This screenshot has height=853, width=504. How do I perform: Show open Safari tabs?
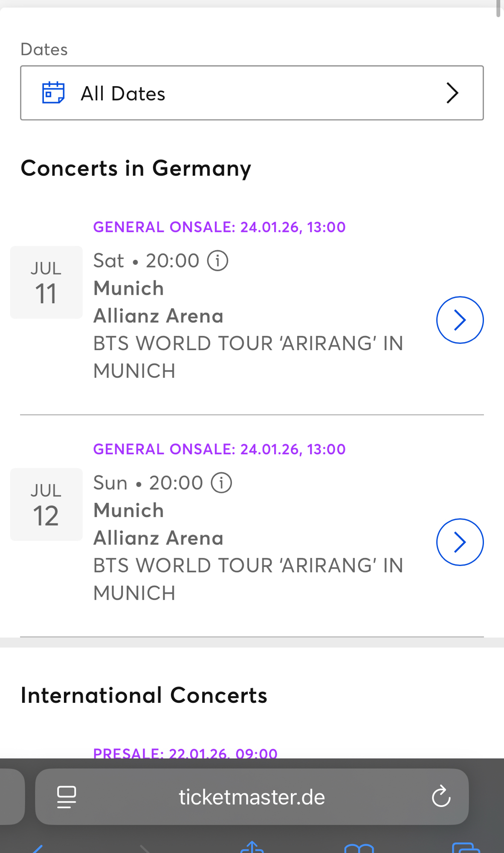(466, 848)
